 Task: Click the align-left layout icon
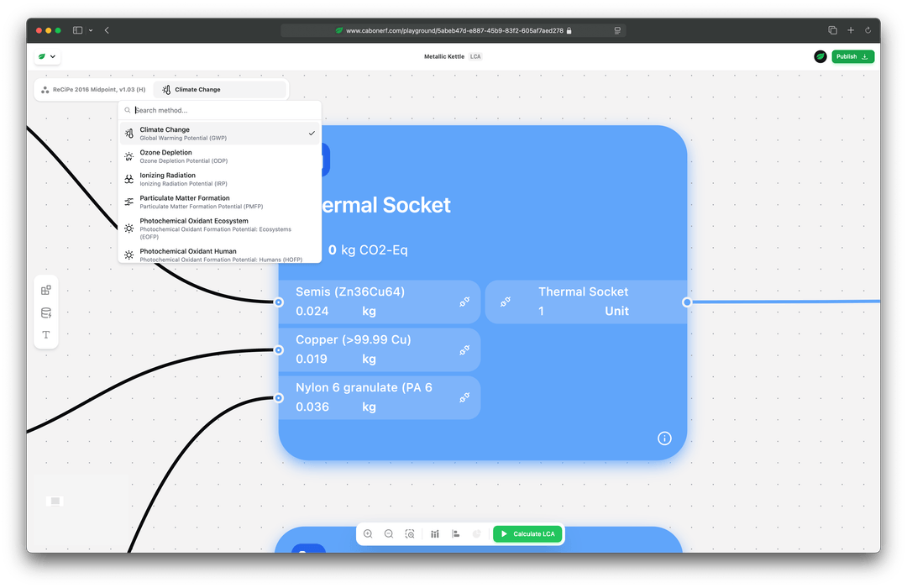456,533
